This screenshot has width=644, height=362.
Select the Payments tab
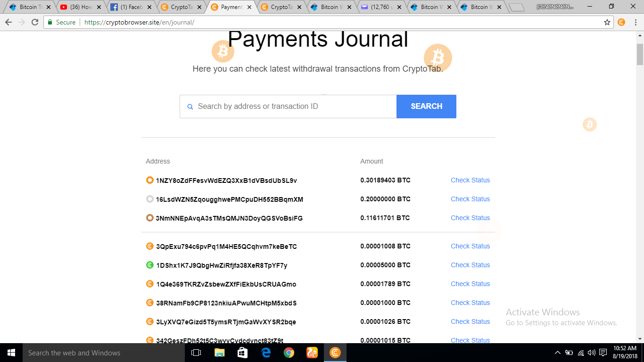click(231, 7)
